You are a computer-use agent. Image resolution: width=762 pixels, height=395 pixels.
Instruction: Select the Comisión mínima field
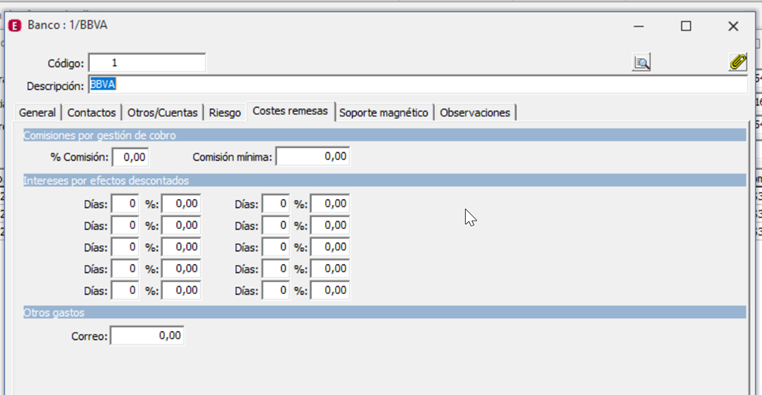click(x=312, y=156)
